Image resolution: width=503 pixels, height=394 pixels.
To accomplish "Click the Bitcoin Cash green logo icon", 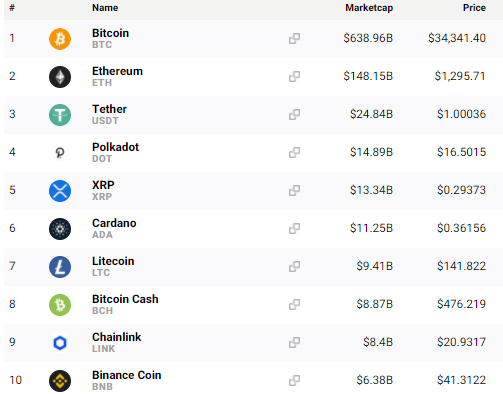I will click(x=60, y=305).
